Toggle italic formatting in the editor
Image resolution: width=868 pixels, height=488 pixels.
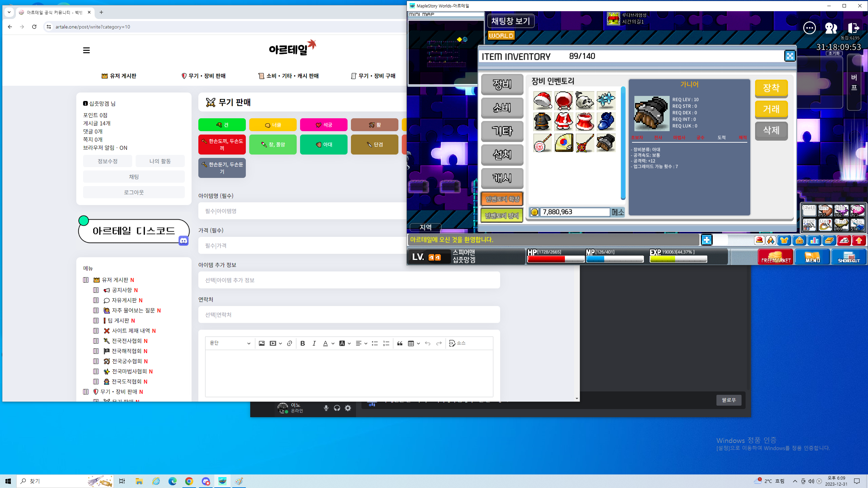tap(314, 343)
